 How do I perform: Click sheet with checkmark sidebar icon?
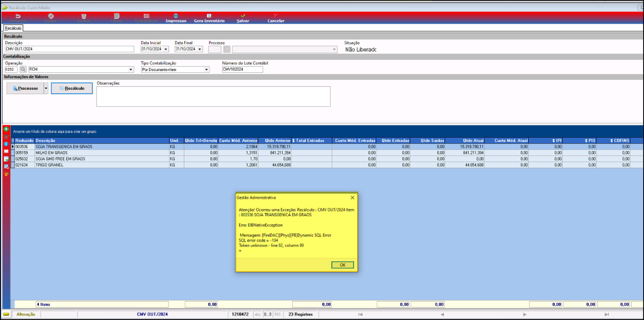[x=6, y=159]
